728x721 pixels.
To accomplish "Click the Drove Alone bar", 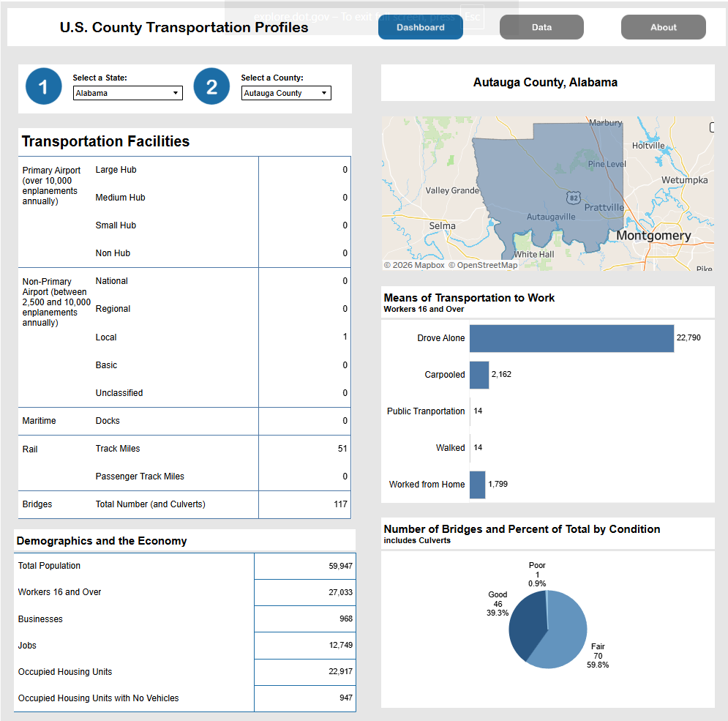I will (571, 338).
